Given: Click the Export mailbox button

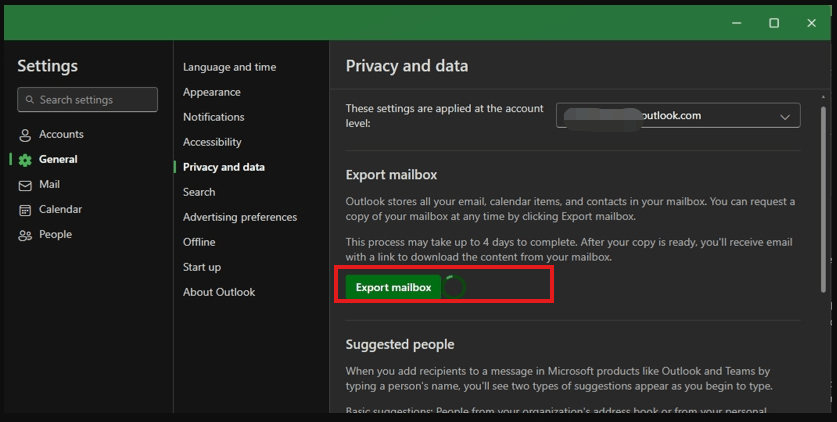Looking at the screenshot, I should click(393, 287).
